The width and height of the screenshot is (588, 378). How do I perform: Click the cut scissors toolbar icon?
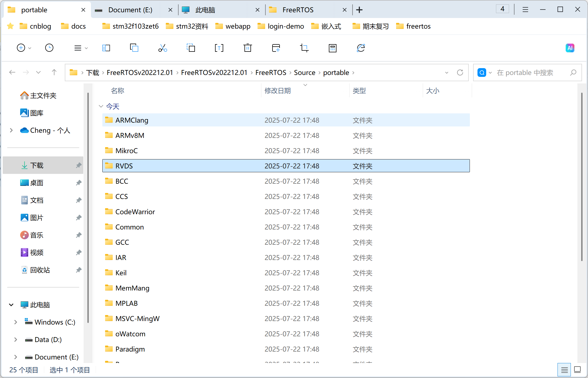(x=163, y=48)
